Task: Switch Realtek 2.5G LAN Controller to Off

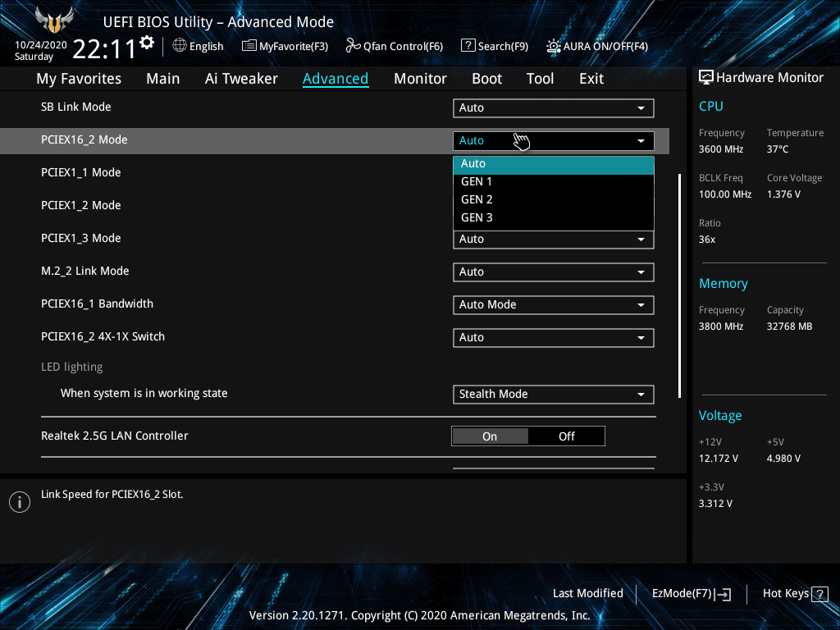Action: [x=567, y=436]
